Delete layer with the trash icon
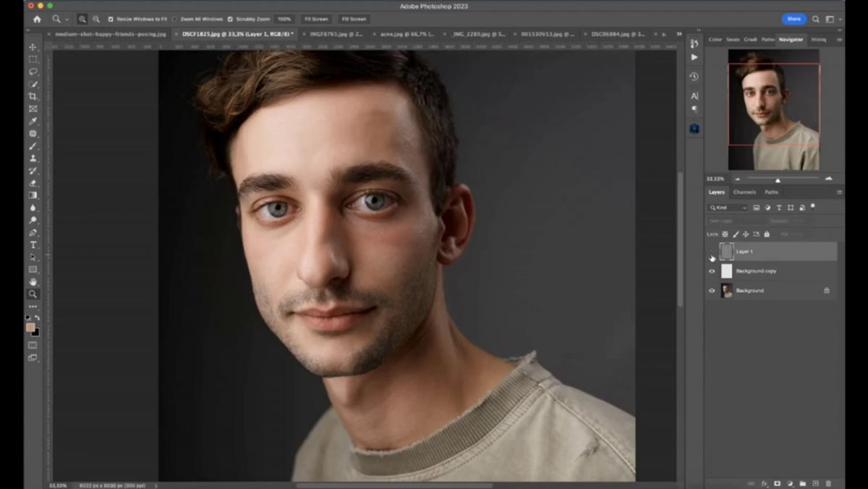This screenshot has width=868, height=489. 828,483
